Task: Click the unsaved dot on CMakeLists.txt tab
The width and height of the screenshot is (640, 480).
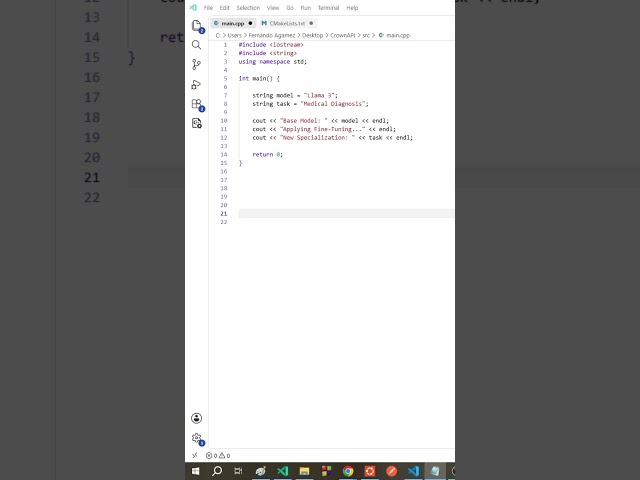Action: coord(311,23)
